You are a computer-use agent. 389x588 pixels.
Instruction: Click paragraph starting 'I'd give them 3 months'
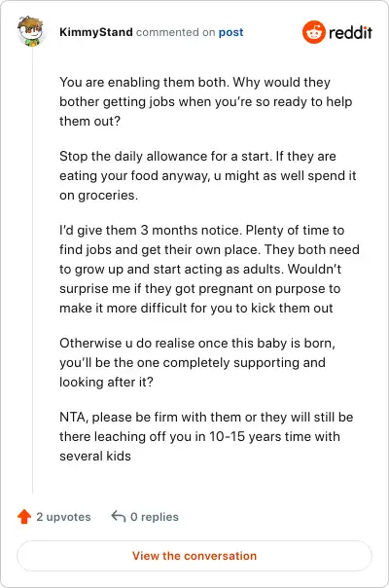click(209, 269)
